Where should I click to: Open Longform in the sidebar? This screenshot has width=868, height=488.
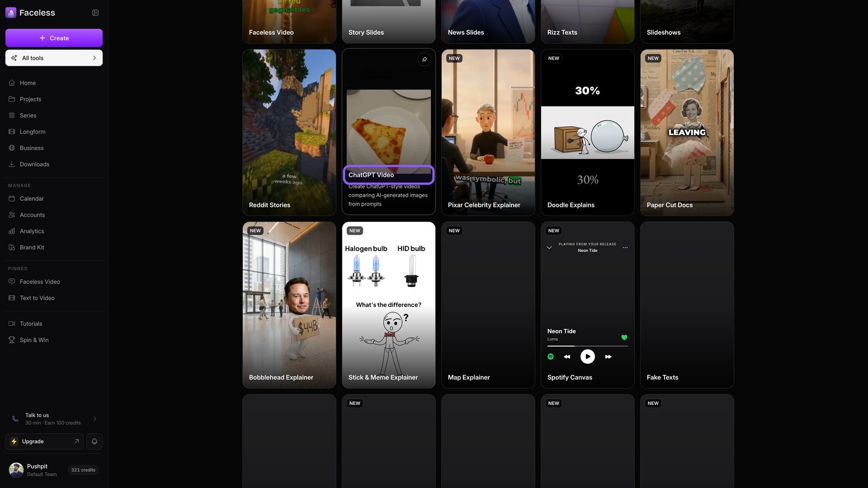click(x=54, y=132)
